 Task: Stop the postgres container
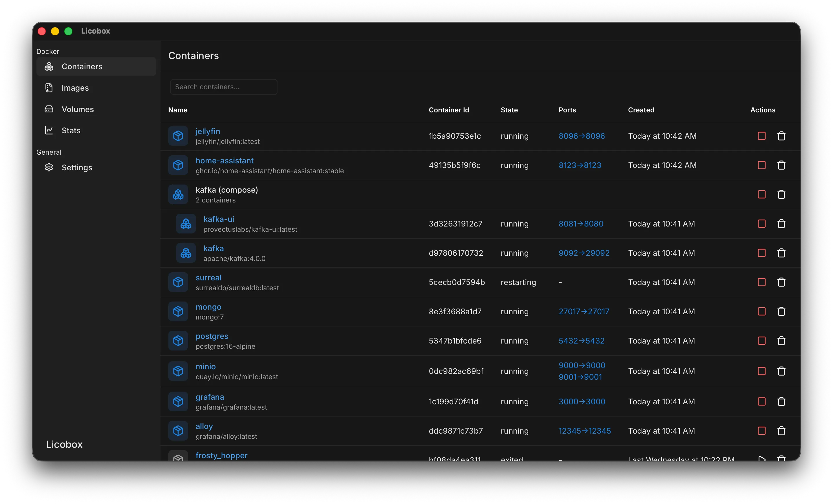click(761, 341)
